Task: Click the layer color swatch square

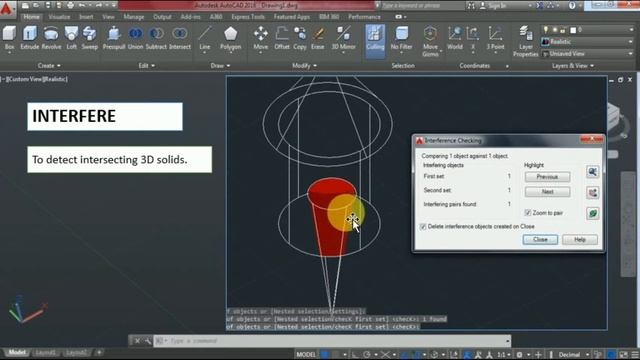Action: (573, 30)
